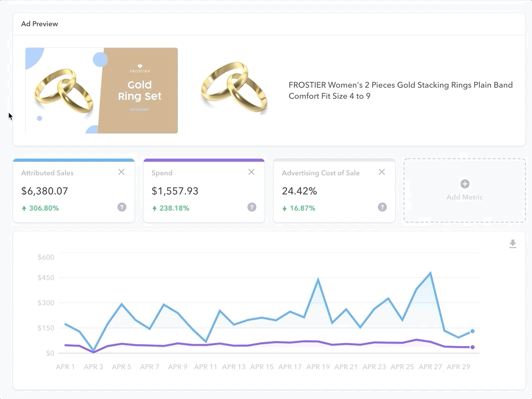Select the Gold Ring Set ad banner

coord(101,91)
